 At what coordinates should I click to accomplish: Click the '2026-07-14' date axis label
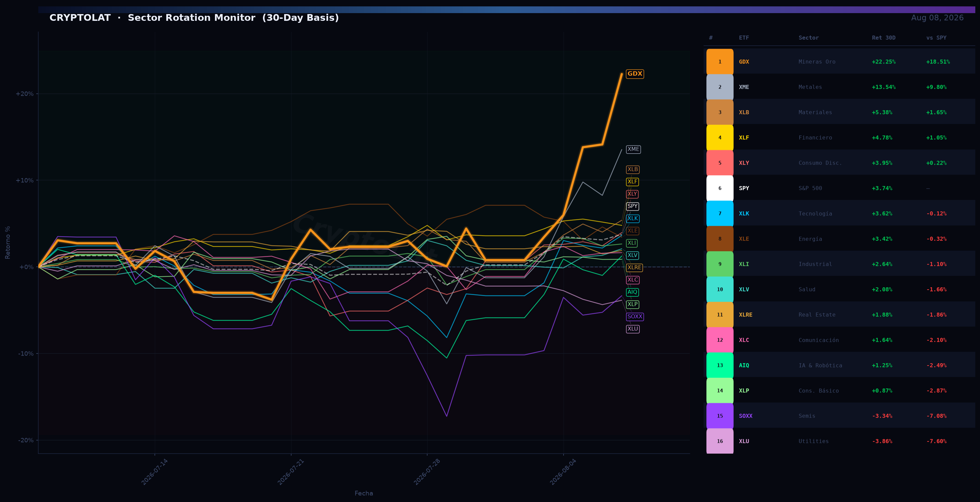[x=154, y=472]
